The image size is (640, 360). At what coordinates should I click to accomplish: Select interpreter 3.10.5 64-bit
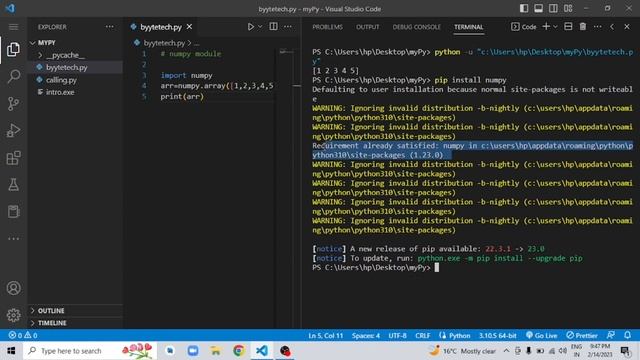click(x=498, y=336)
